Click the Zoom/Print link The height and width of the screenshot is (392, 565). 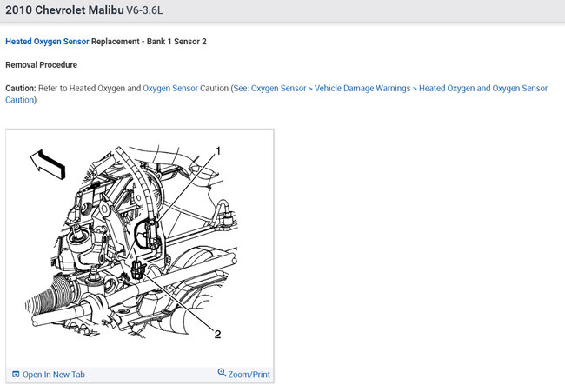click(249, 375)
